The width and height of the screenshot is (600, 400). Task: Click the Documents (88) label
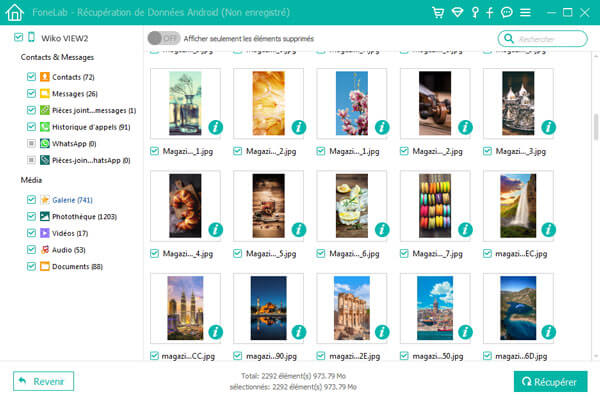pos(77,266)
